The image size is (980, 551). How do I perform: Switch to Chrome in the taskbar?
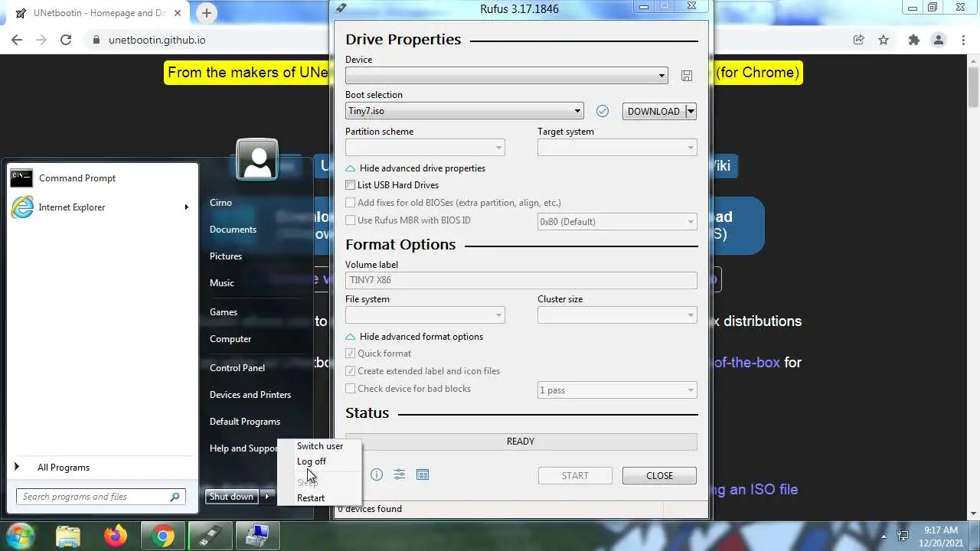pyautogui.click(x=162, y=536)
